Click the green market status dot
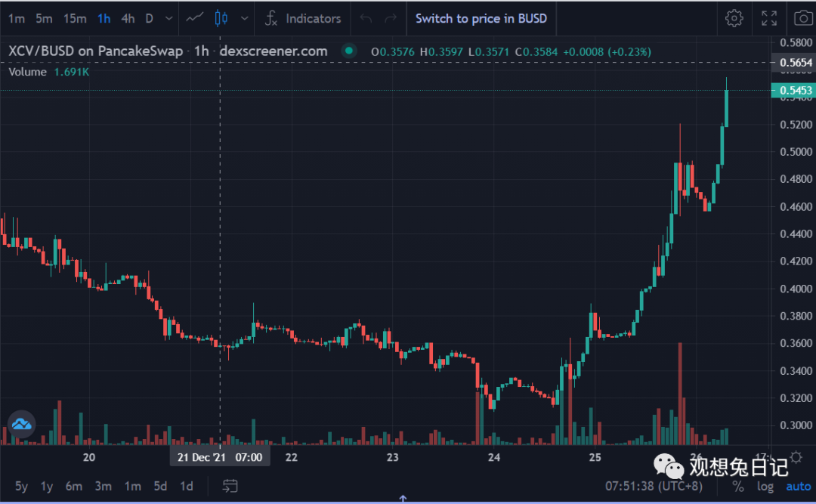The width and height of the screenshot is (816, 504). (x=349, y=51)
